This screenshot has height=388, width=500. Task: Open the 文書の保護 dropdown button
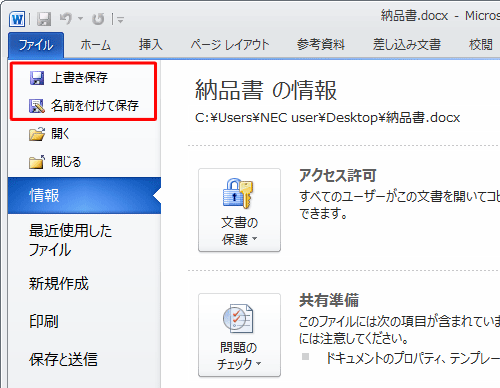click(x=239, y=210)
